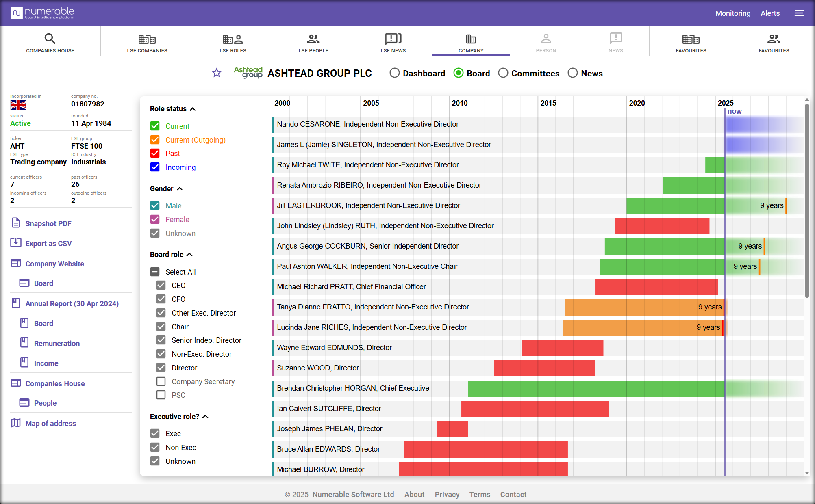
Task: Uncheck the Incoming role status checkbox
Action: 155,167
